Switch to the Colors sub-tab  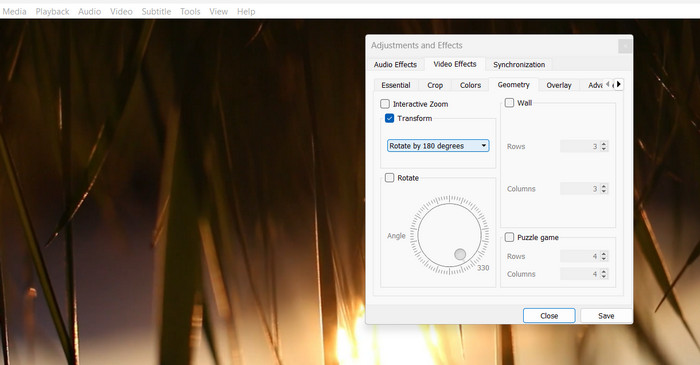pos(470,85)
